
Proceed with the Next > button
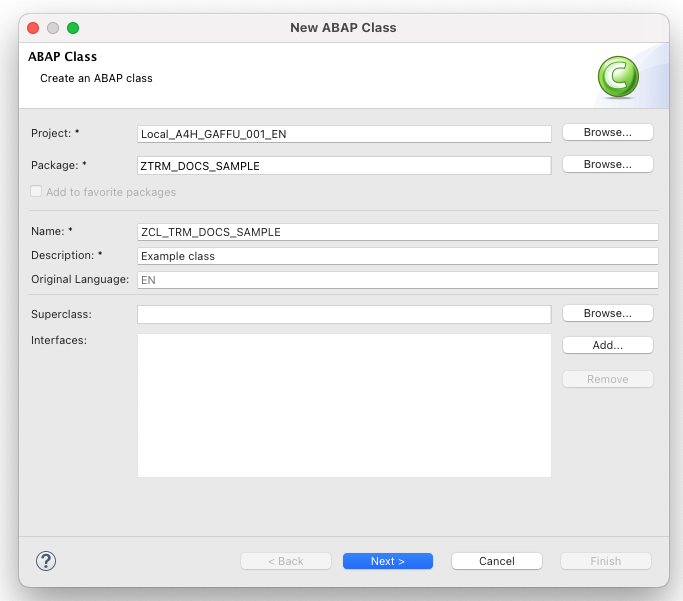coord(388,561)
